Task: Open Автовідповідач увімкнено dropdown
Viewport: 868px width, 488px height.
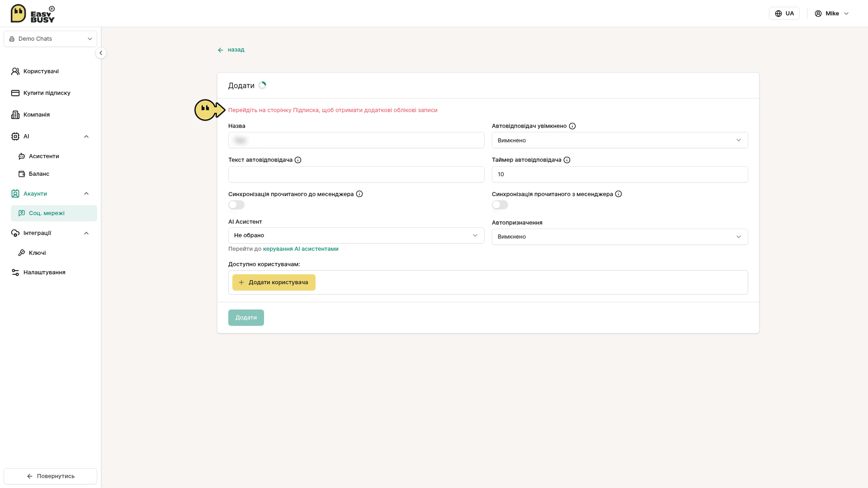Action: pyautogui.click(x=620, y=140)
